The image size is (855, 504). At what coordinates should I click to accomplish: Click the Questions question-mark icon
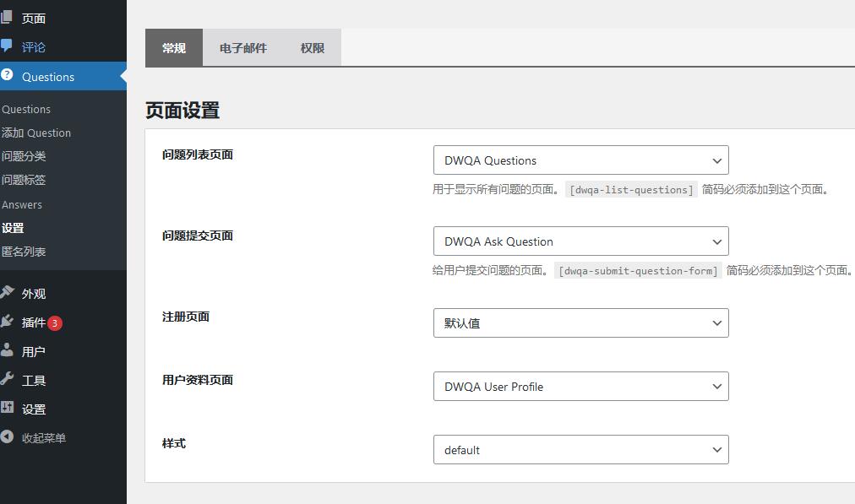7,74
